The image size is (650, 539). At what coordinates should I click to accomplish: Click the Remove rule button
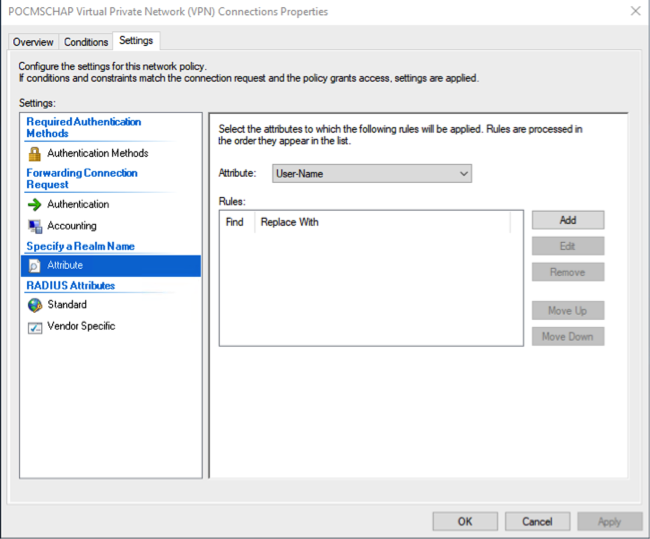[568, 272]
